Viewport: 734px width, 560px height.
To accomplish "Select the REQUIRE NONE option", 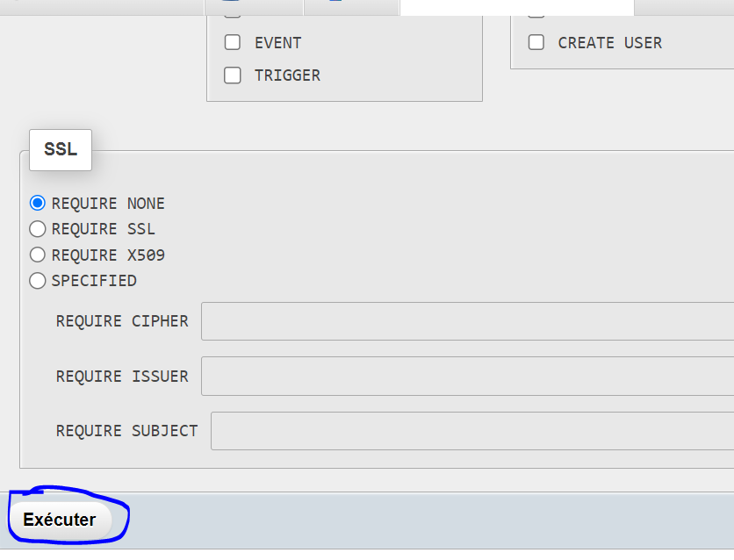I will [37, 202].
